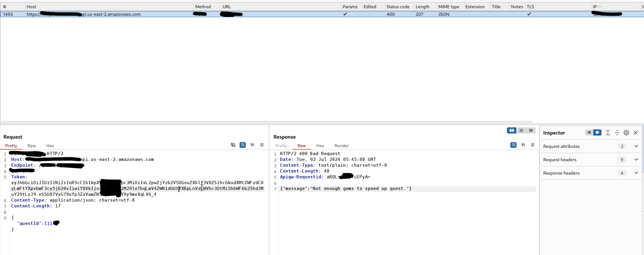Image resolution: width=644 pixels, height=255 pixels.
Task: Toggle word wrap in Request panel
Action: (x=243, y=145)
